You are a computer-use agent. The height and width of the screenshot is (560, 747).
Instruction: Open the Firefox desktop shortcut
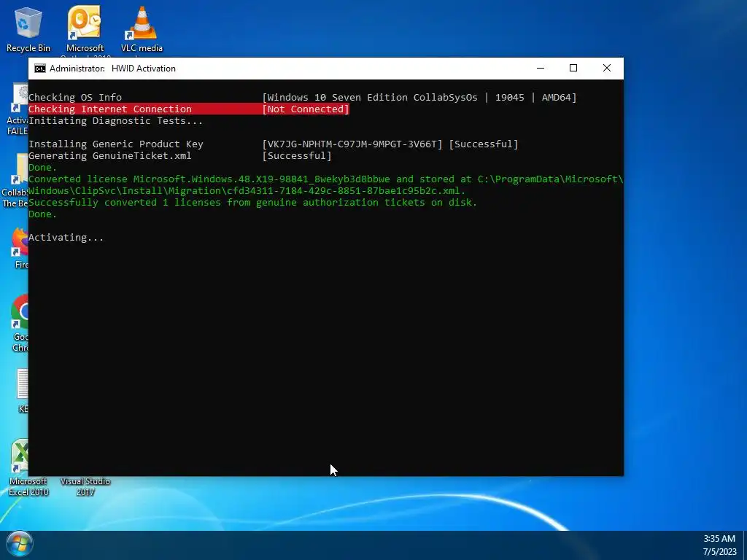coord(20,248)
